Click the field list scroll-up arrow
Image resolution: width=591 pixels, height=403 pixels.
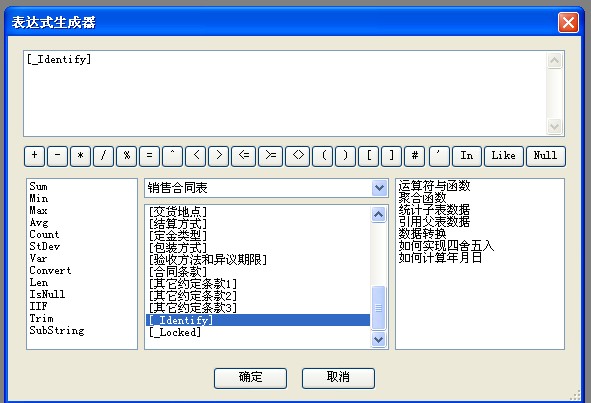[378, 215]
